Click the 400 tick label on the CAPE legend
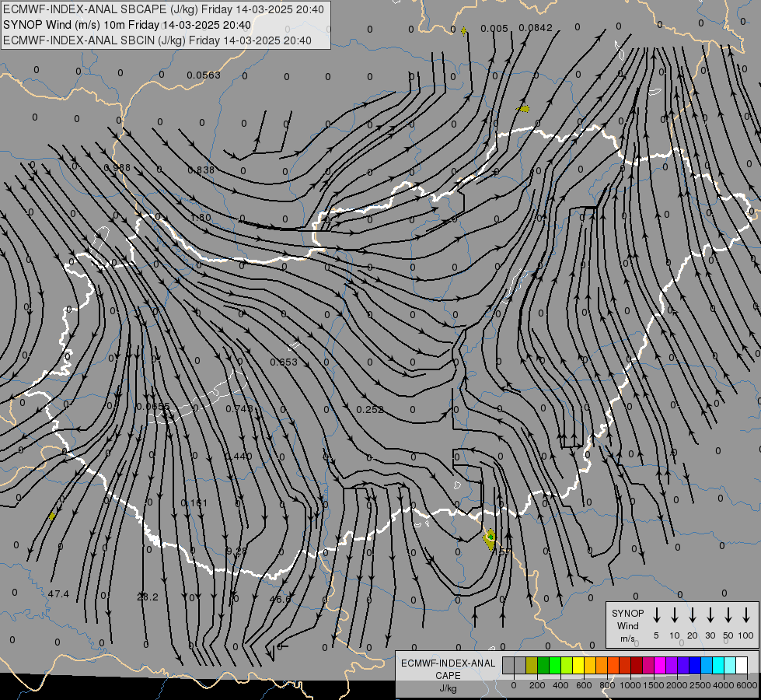 pyautogui.click(x=560, y=685)
